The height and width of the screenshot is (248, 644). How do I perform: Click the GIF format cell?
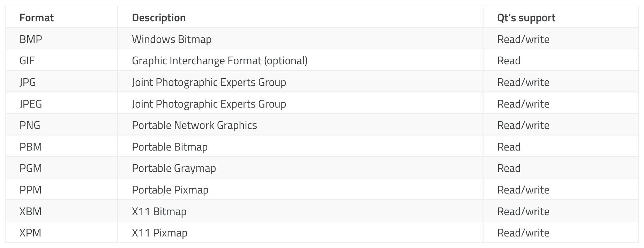click(x=27, y=61)
